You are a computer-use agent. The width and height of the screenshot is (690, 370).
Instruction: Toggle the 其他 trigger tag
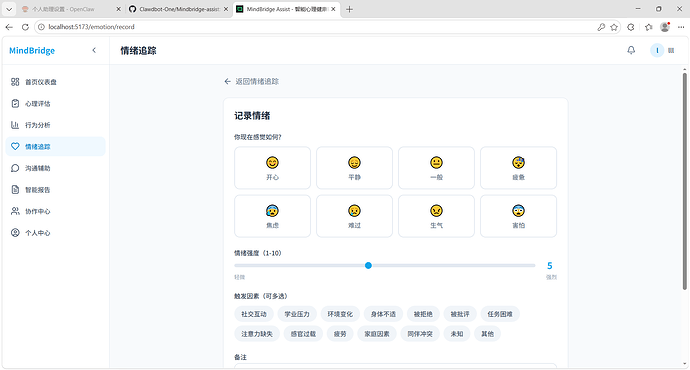click(x=488, y=334)
